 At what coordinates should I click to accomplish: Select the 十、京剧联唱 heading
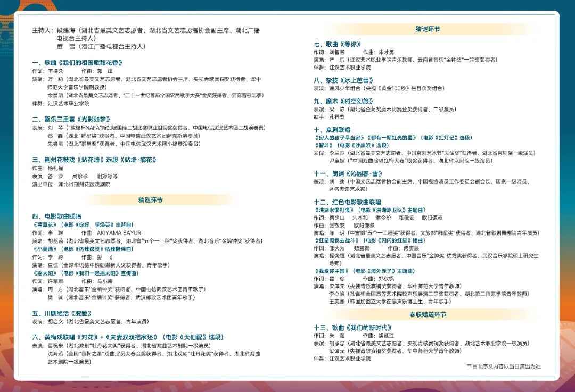click(x=332, y=130)
